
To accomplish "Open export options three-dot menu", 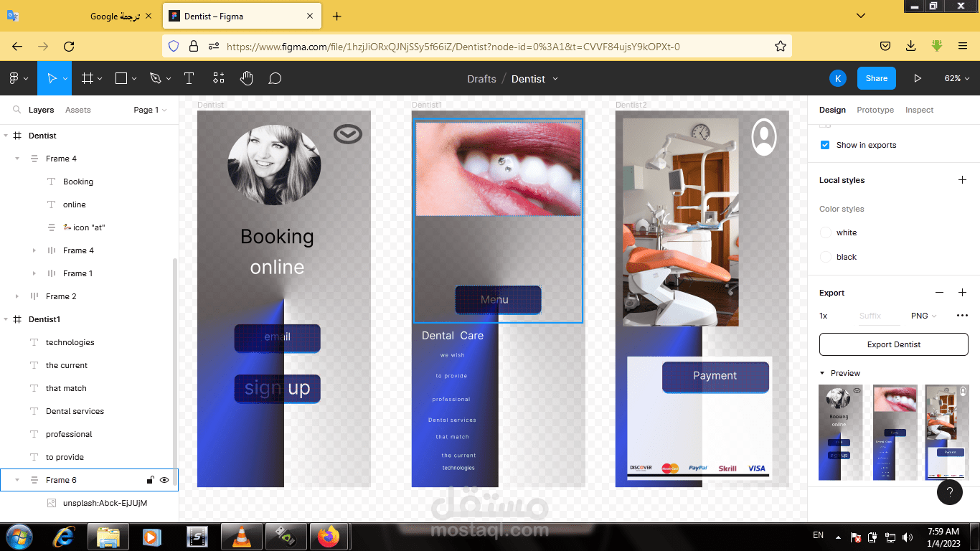I will (x=963, y=316).
